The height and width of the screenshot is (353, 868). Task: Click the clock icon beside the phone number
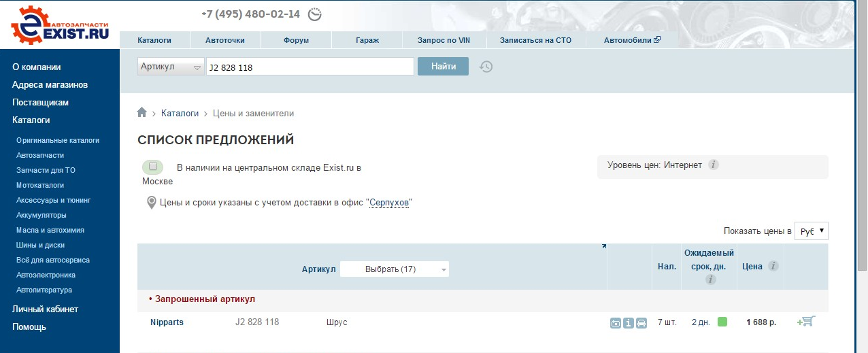[x=315, y=14]
